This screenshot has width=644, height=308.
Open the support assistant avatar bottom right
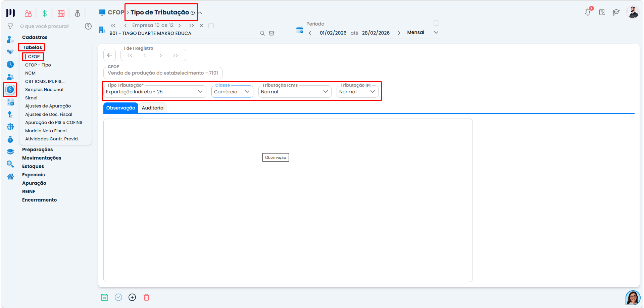(633, 298)
